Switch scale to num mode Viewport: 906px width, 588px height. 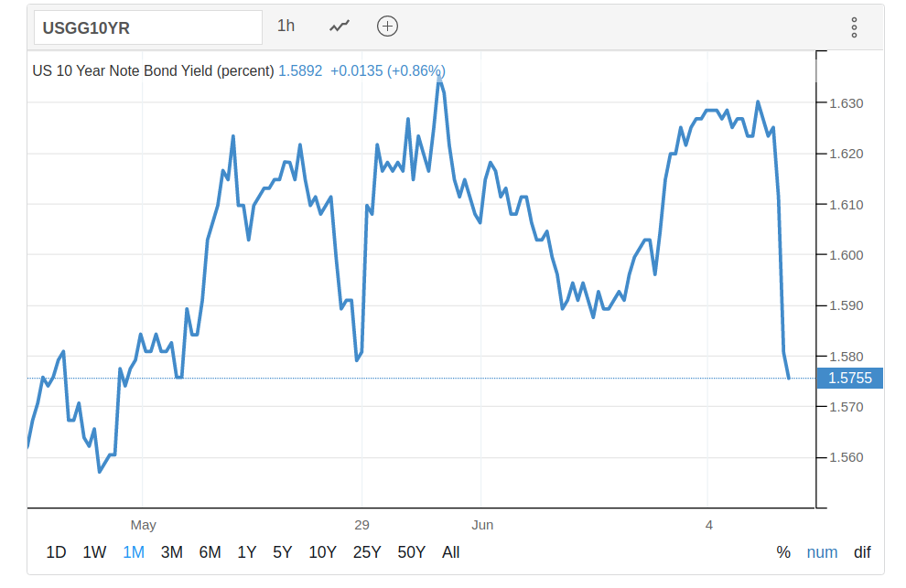coord(822,552)
